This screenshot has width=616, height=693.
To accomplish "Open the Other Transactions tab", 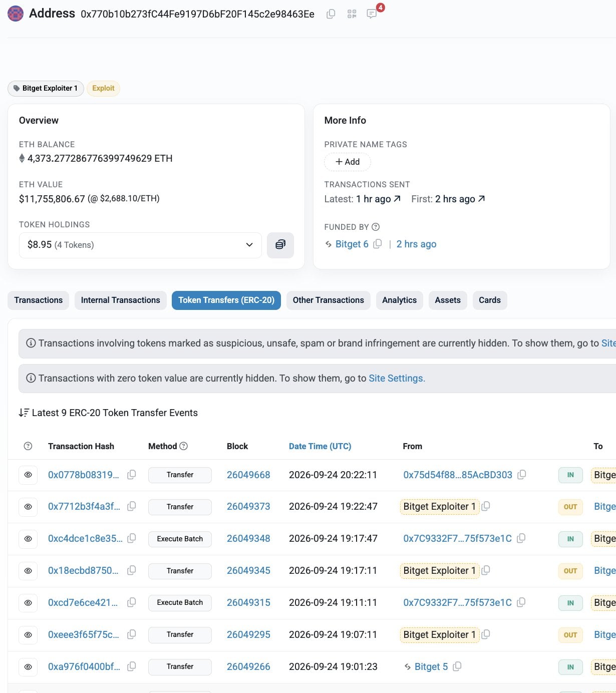I will click(x=329, y=300).
